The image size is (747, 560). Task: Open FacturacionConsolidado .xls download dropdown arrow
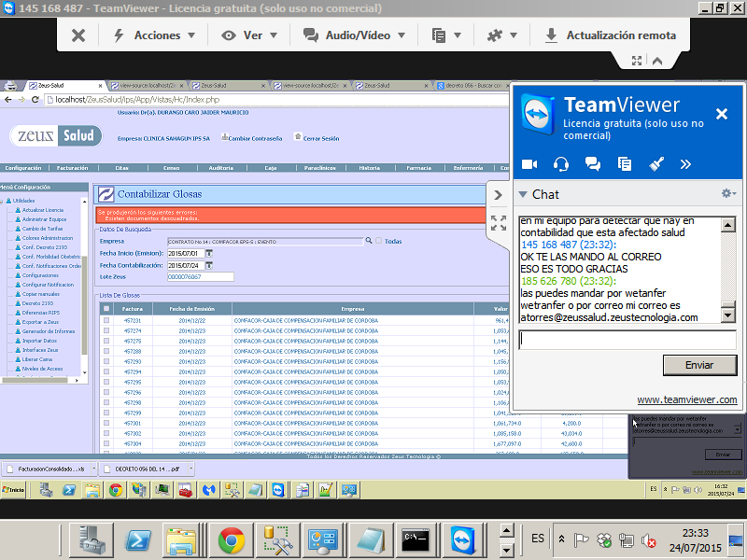[x=94, y=469]
